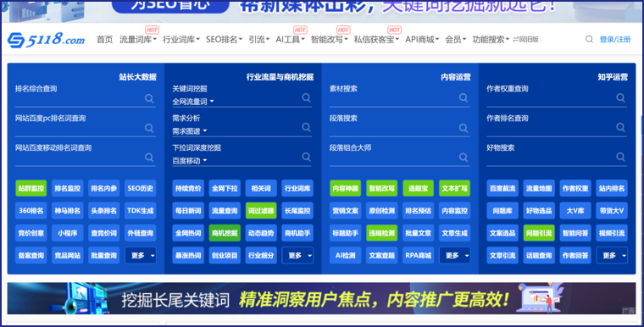Image resolution: width=644 pixels, height=327 pixels.
Task: Click search icon for 作者权重查询
Action: (x=620, y=97)
